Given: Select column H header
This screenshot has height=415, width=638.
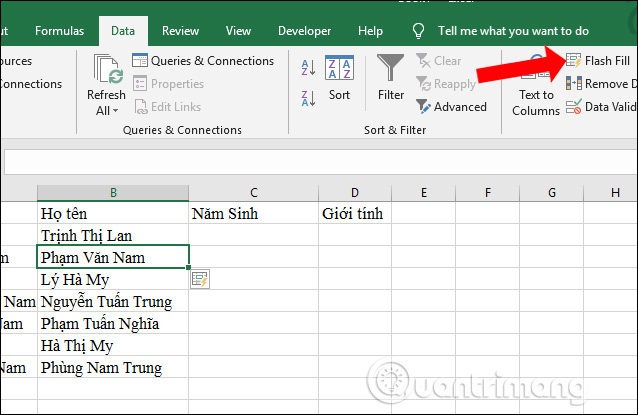Looking at the screenshot, I should (x=611, y=193).
